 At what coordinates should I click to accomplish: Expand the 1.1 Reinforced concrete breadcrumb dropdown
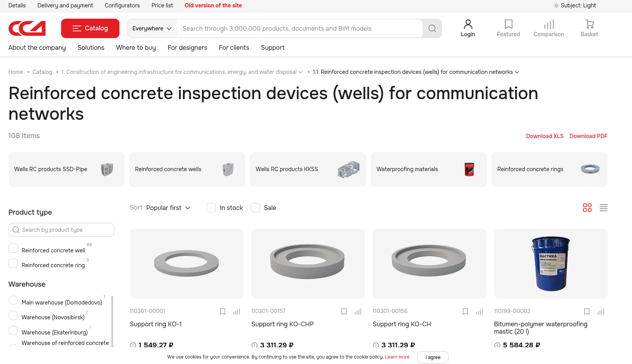pos(517,72)
